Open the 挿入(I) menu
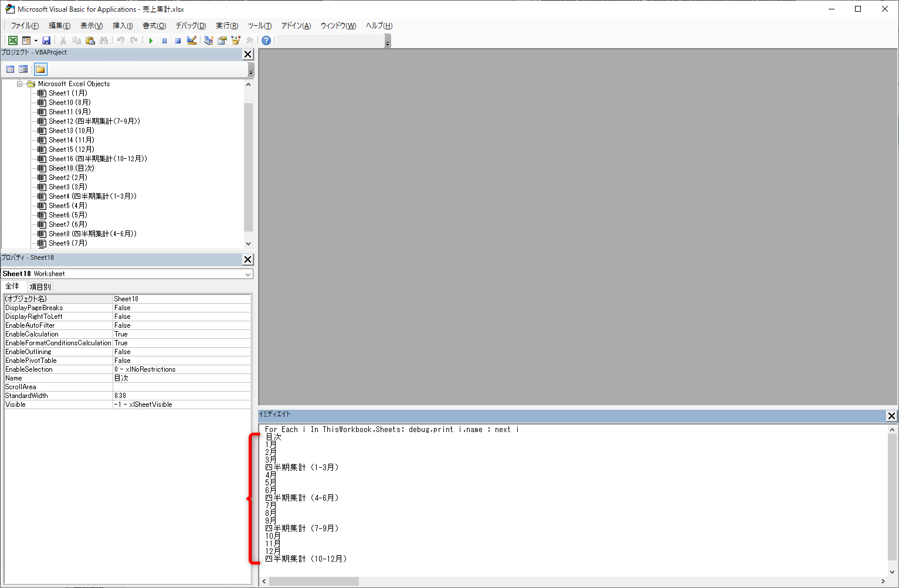 pos(123,26)
